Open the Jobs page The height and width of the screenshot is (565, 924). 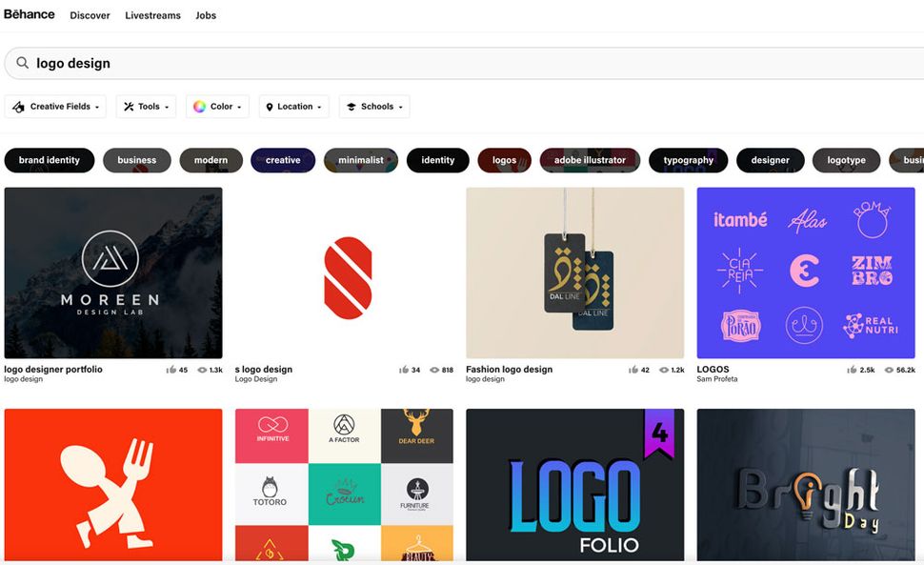coord(206,15)
